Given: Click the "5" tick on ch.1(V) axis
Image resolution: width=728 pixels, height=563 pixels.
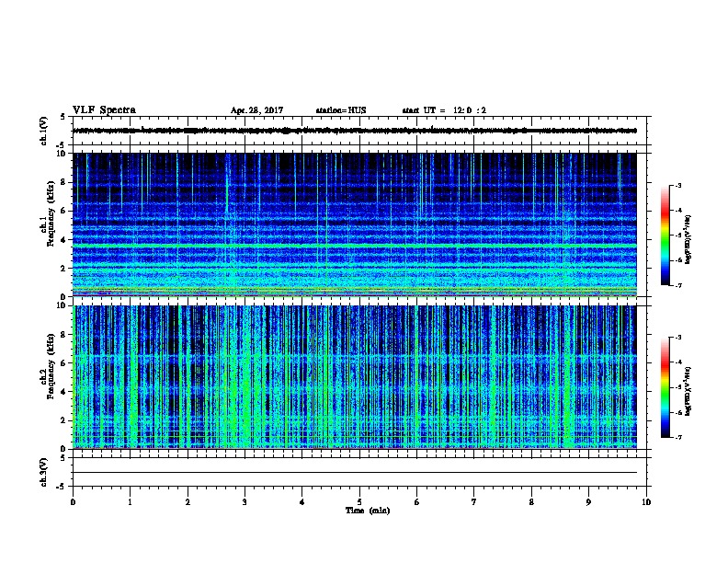Looking at the screenshot, I should 63,117.
